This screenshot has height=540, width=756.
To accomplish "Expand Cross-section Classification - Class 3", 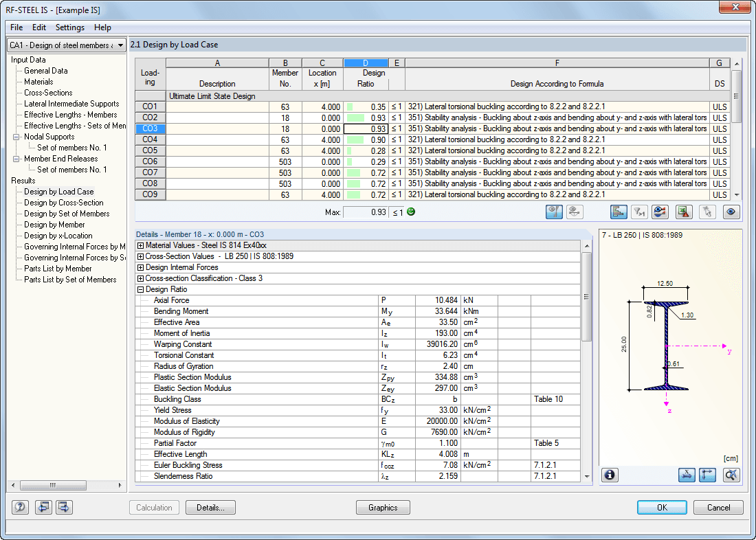I will point(140,279).
